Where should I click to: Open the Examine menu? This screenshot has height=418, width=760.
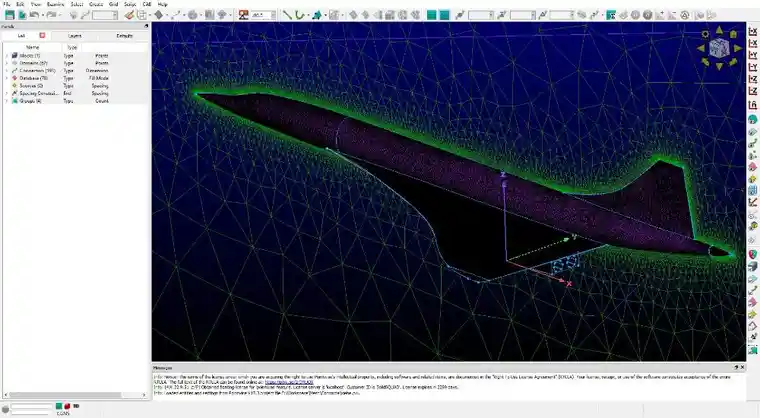(55, 4)
